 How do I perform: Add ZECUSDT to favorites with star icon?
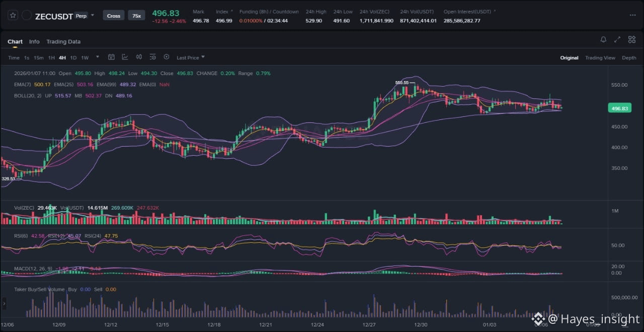click(x=13, y=16)
